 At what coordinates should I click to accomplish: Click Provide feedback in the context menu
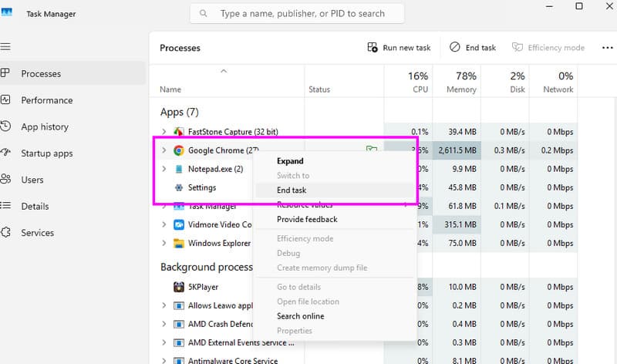tap(307, 219)
